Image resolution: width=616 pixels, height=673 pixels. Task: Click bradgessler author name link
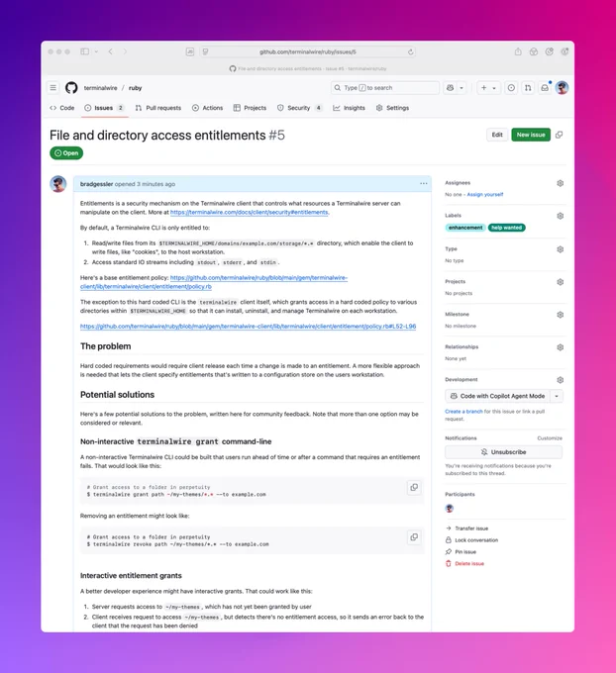[x=96, y=184]
